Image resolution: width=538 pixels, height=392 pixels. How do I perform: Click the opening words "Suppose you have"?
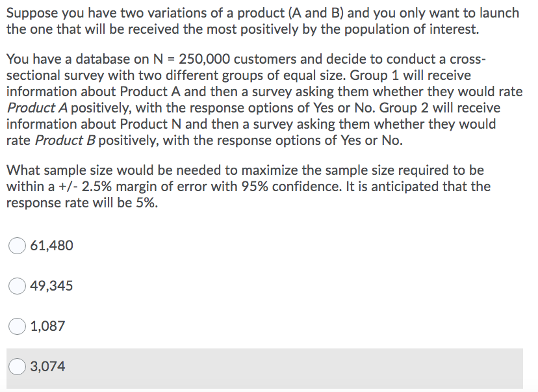point(62,13)
